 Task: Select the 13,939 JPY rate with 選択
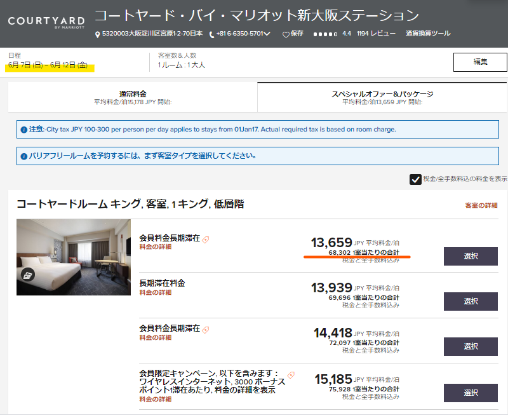471,301
